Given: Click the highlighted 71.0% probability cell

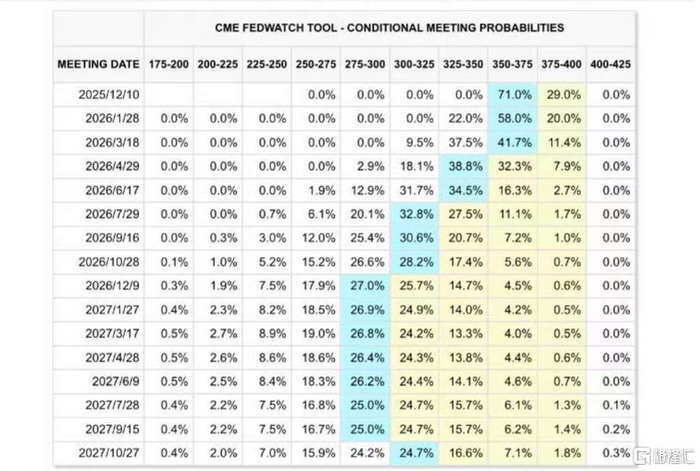Looking at the screenshot, I should pos(513,95).
